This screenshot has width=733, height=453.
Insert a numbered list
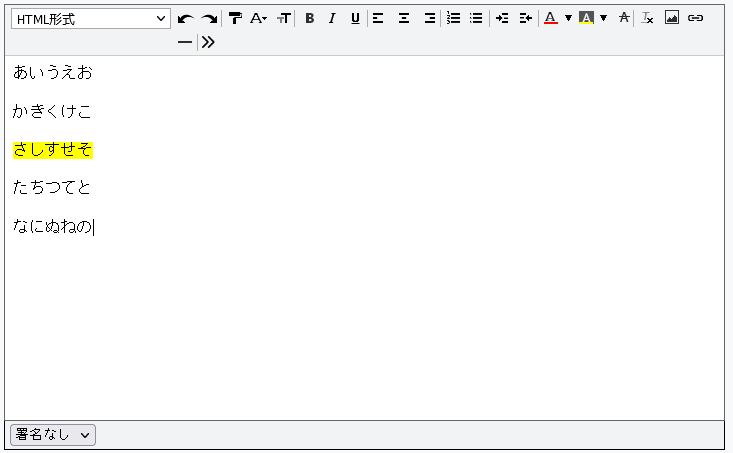coord(453,18)
